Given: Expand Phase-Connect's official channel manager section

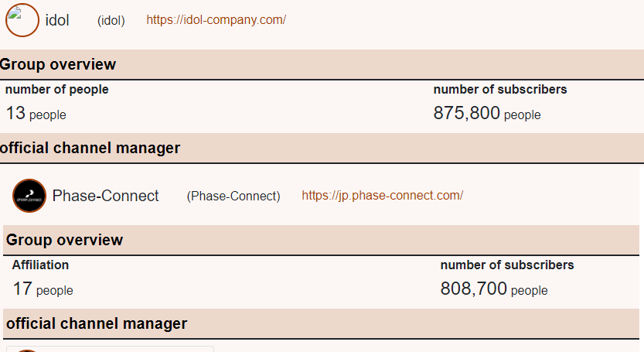Looking at the screenshot, I should [x=97, y=323].
